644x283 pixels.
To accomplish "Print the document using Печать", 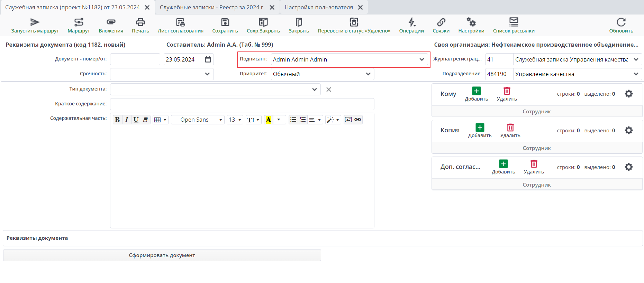I will coord(140,23).
